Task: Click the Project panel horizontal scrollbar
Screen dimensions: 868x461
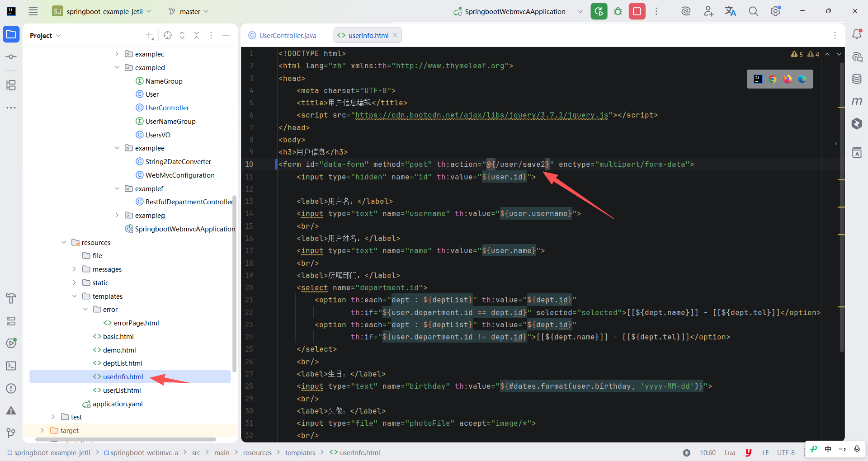Action: coord(126,439)
